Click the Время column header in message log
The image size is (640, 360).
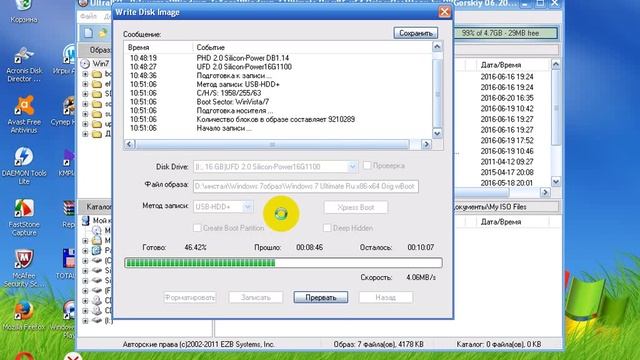tap(158, 47)
